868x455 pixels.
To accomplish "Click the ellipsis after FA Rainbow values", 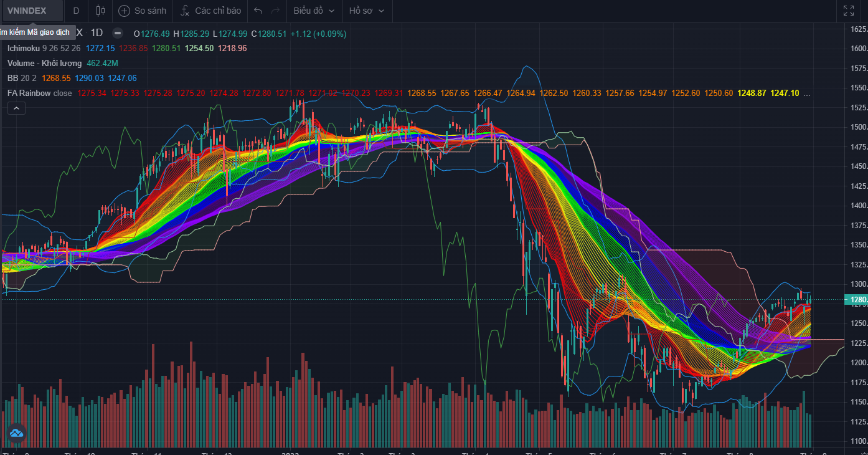I will [808, 93].
